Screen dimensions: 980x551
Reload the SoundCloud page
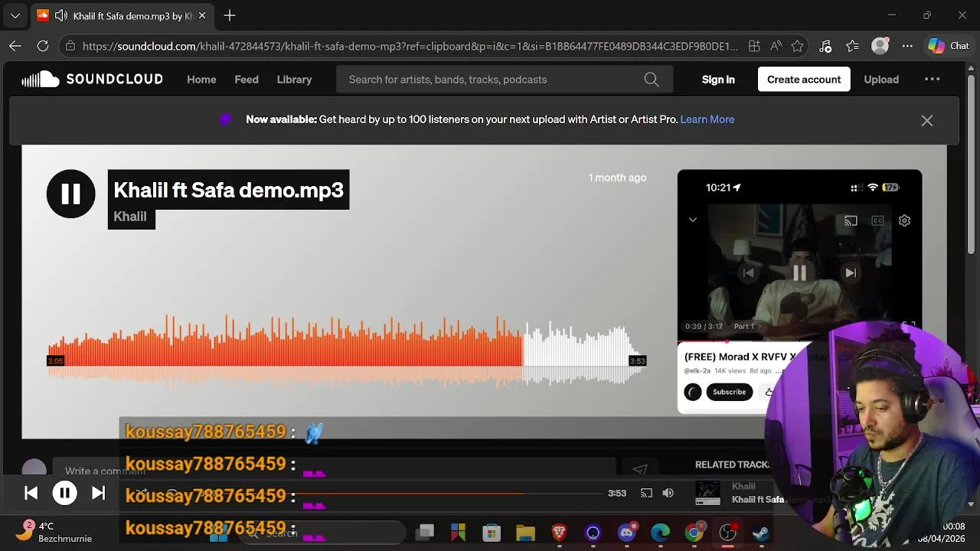pos(43,46)
